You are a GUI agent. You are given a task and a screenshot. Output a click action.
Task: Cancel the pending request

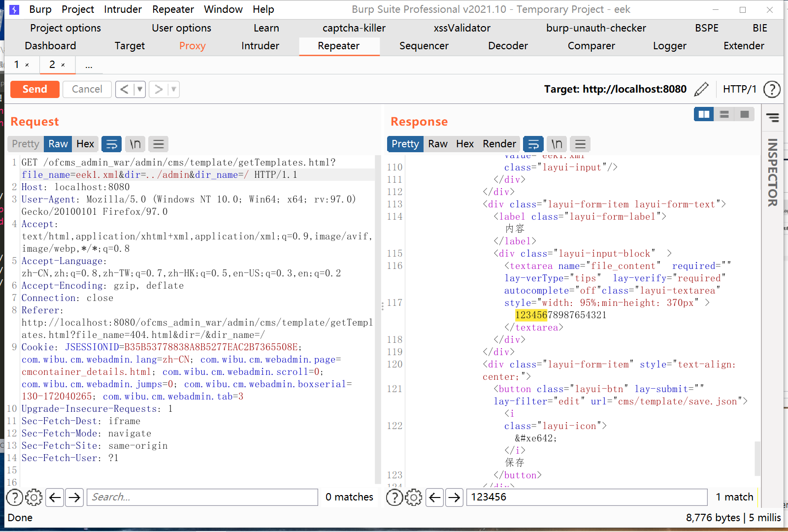point(87,89)
